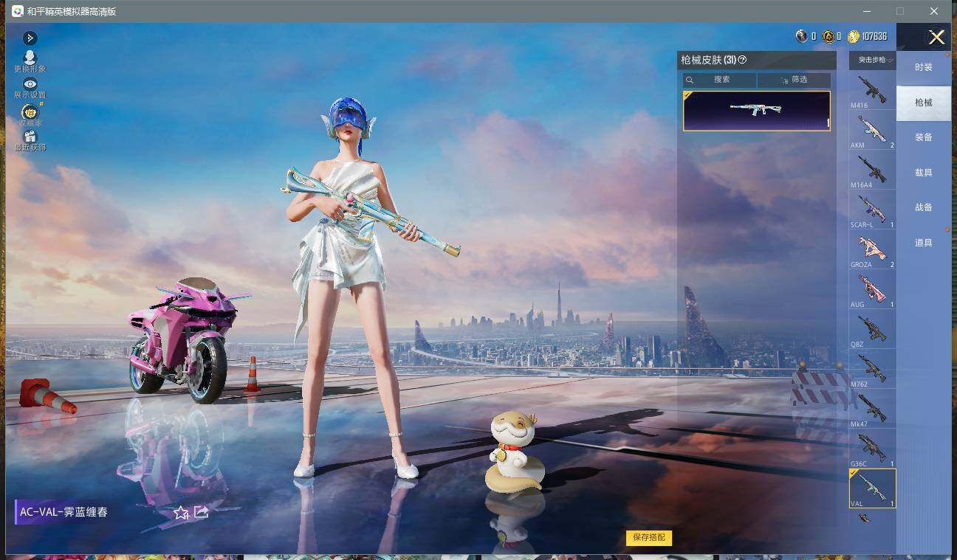Minimize the 和平精英模拟器 window
Screen dimensions: 957x560
pyautogui.click(x=867, y=11)
